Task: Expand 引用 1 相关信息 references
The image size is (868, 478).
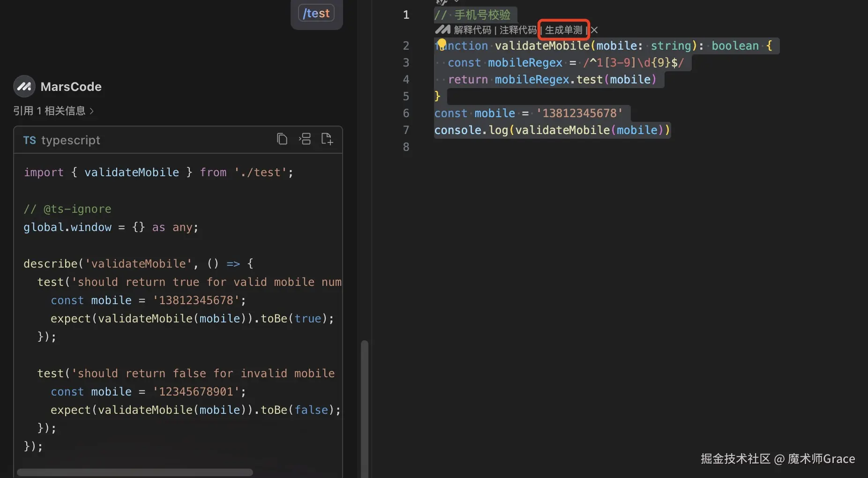Action: pos(53,111)
